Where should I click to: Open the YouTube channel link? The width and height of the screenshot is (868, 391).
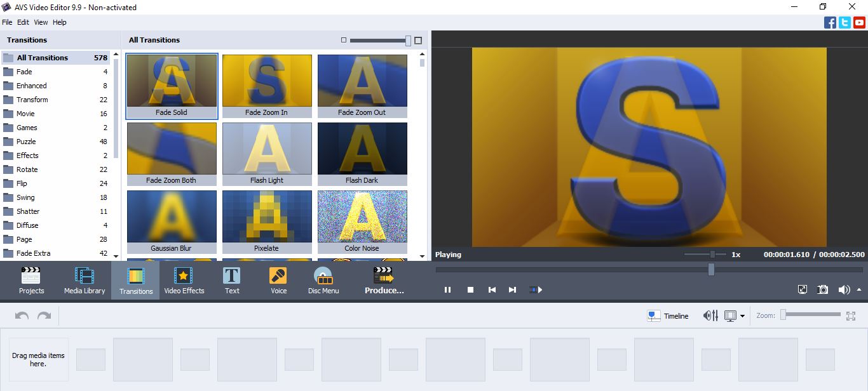coord(859,23)
